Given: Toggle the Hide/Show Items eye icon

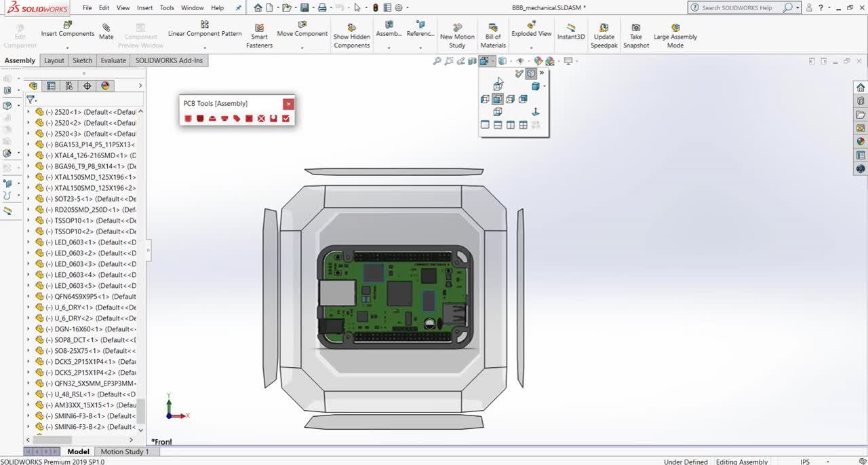Looking at the screenshot, I should 521,61.
